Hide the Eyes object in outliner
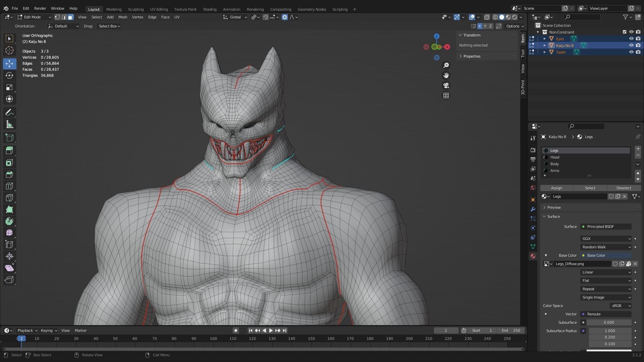Image resolution: width=644 pixels, height=362 pixels. coord(631,39)
